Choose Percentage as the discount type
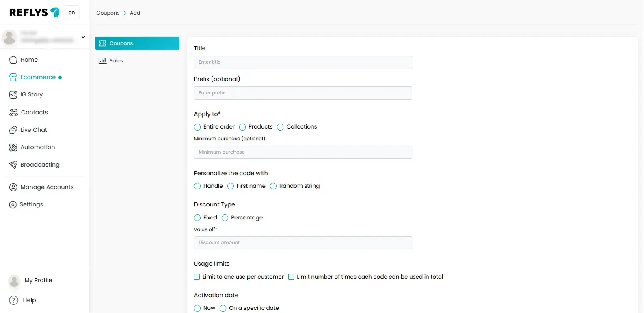Viewport: 644px width, 313px height. (225, 218)
